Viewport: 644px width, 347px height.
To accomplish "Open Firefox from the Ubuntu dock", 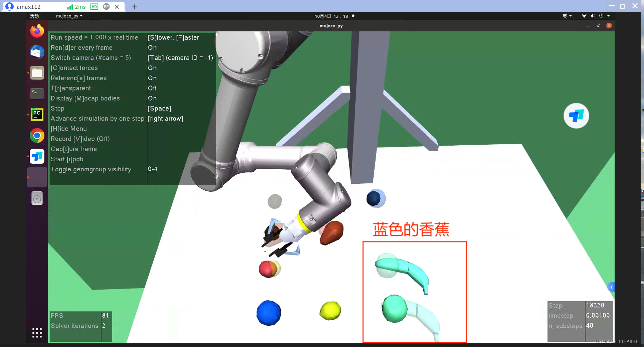I will (37, 31).
